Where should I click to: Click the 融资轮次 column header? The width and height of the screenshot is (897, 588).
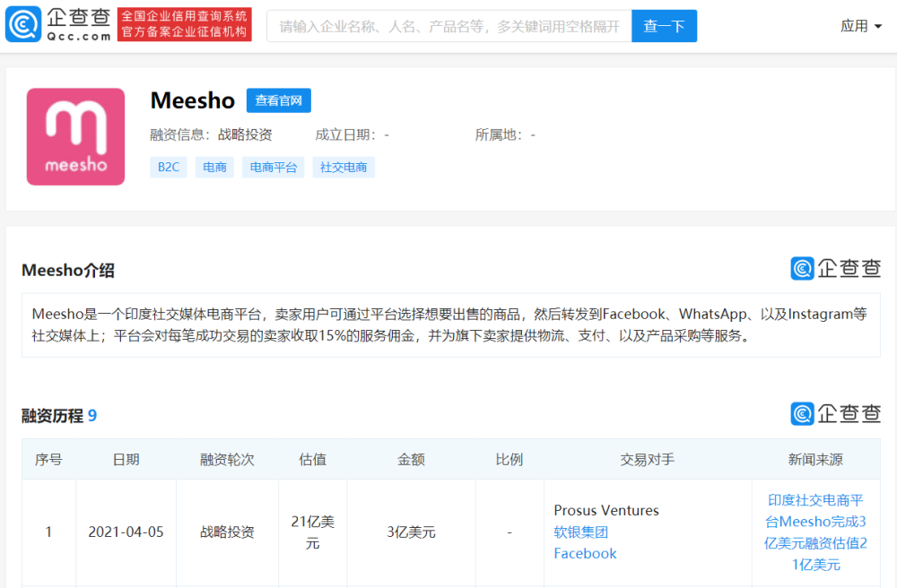click(x=227, y=460)
